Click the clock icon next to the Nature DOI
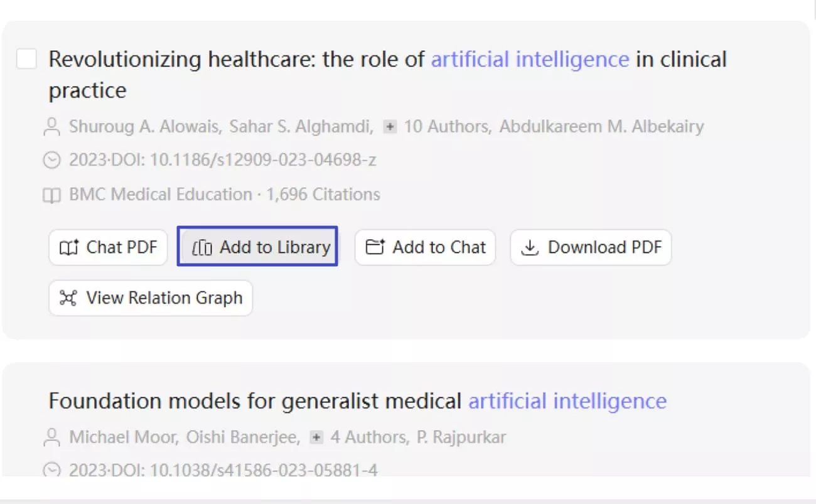The image size is (816, 504). 53,469
